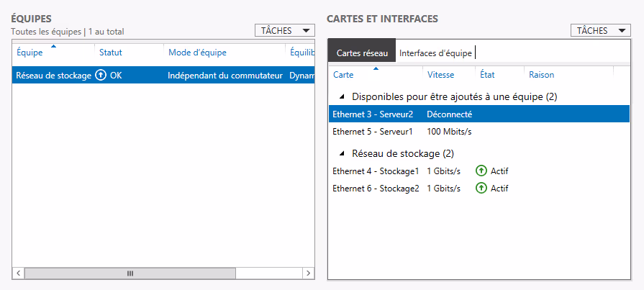Click the right scroll arrow in teams list
644x290 pixels.
point(308,273)
